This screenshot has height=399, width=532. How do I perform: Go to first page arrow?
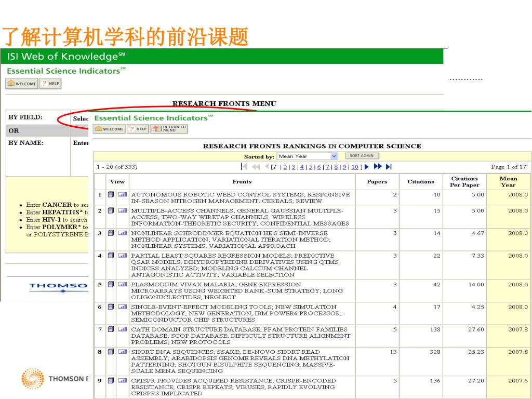click(x=244, y=167)
